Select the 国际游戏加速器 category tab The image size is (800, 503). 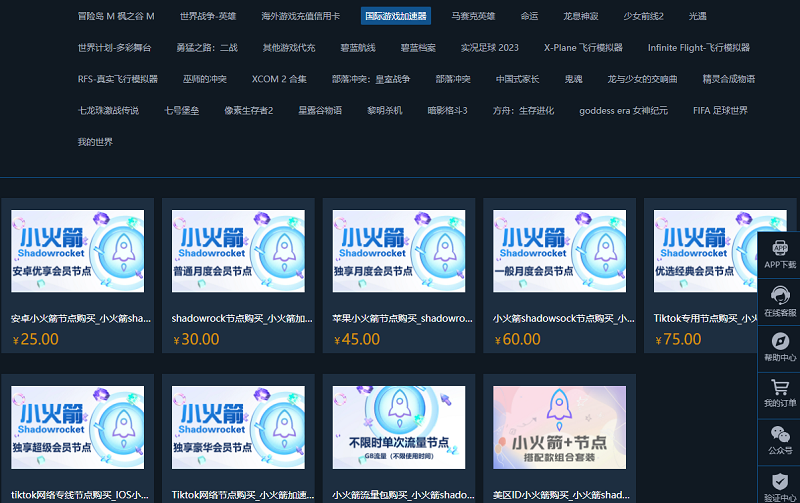coord(396,16)
